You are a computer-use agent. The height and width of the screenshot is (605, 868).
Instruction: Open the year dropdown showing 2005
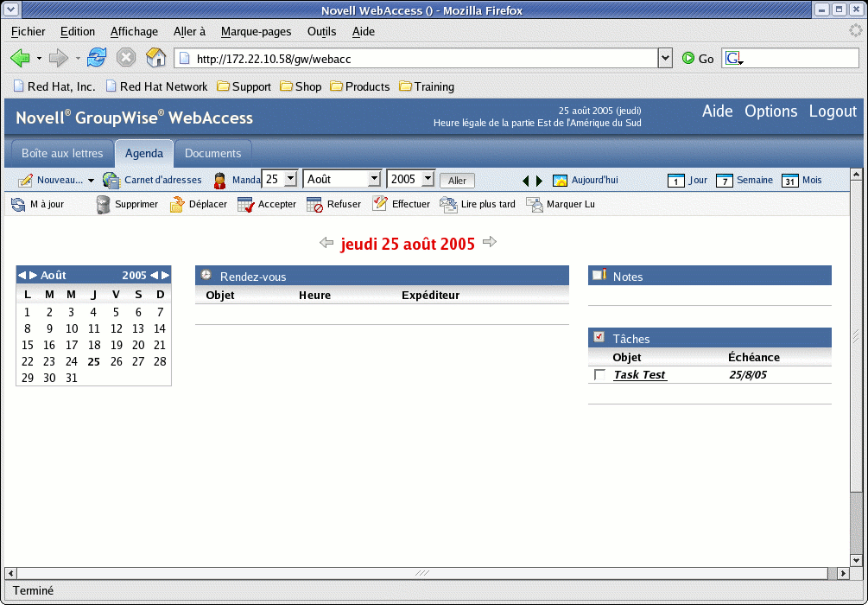[x=428, y=179]
